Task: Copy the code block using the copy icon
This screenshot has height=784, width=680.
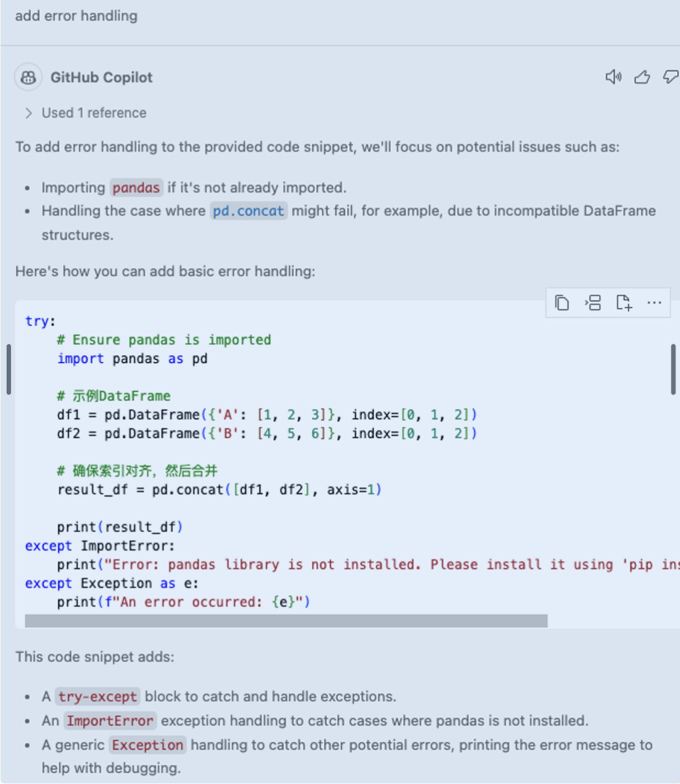Action: point(562,303)
